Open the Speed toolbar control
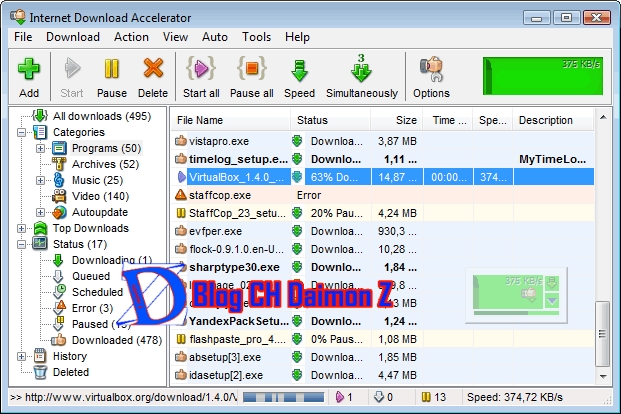 point(299,77)
